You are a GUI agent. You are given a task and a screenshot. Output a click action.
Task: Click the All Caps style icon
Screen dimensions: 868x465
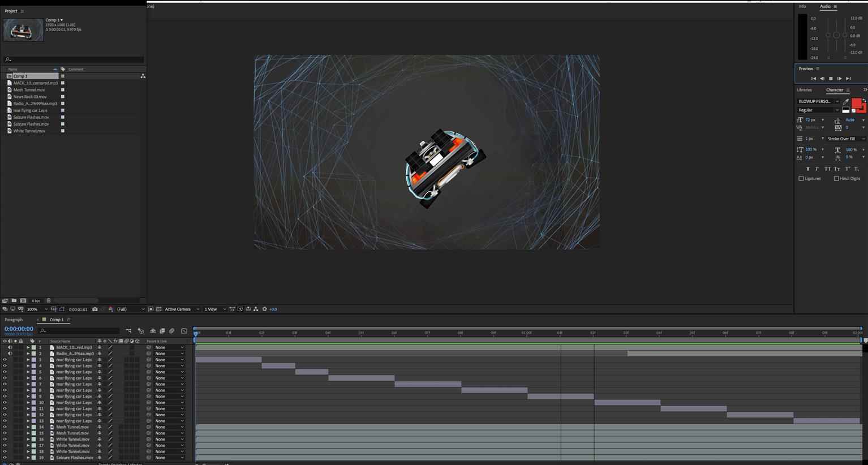(827, 169)
